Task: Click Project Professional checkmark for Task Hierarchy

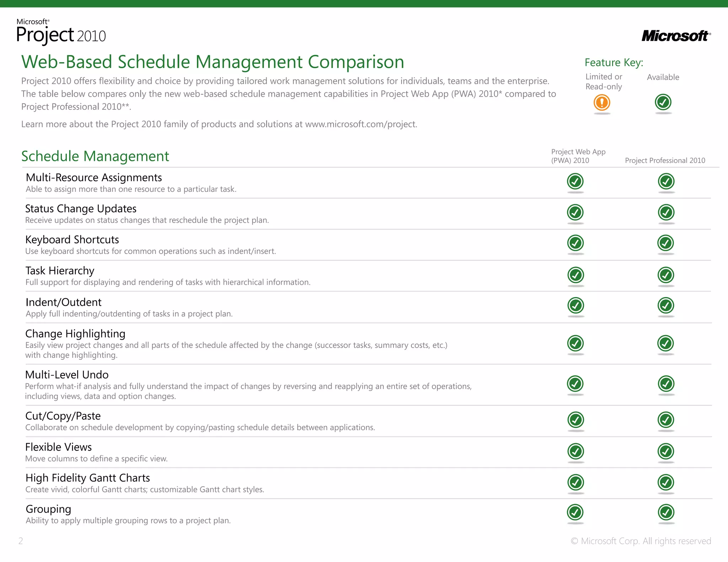Action: (x=666, y=275)
